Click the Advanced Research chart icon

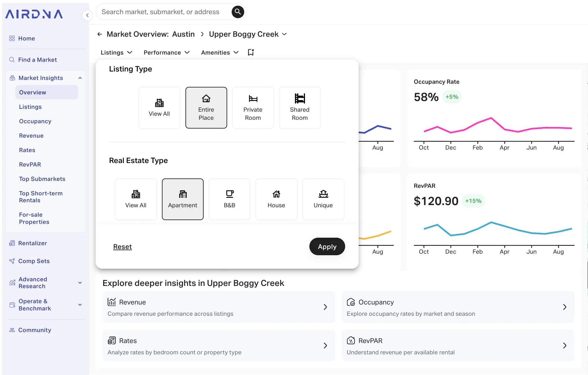click(12, 283)
